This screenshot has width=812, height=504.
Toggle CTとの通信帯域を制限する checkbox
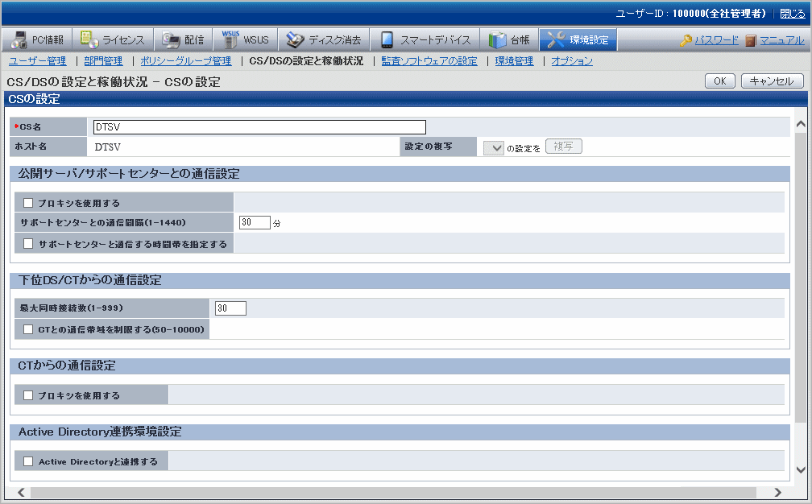[28, 329]
